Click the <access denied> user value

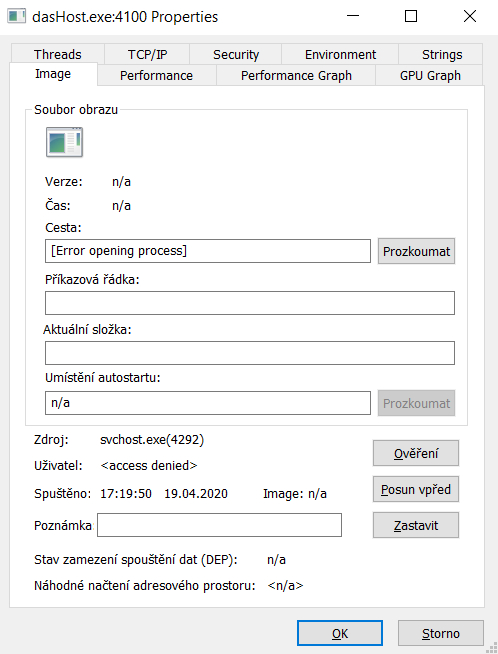coord(149,465)
